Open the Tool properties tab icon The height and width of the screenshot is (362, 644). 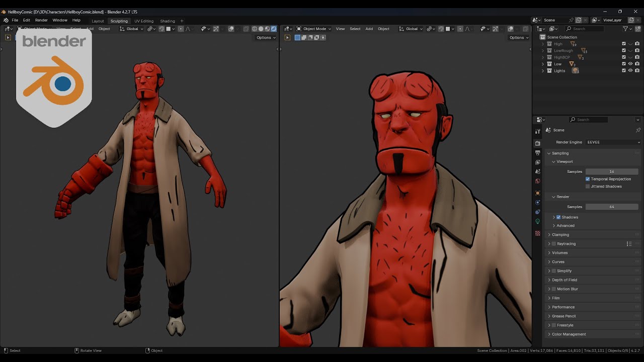coord(538,131)
